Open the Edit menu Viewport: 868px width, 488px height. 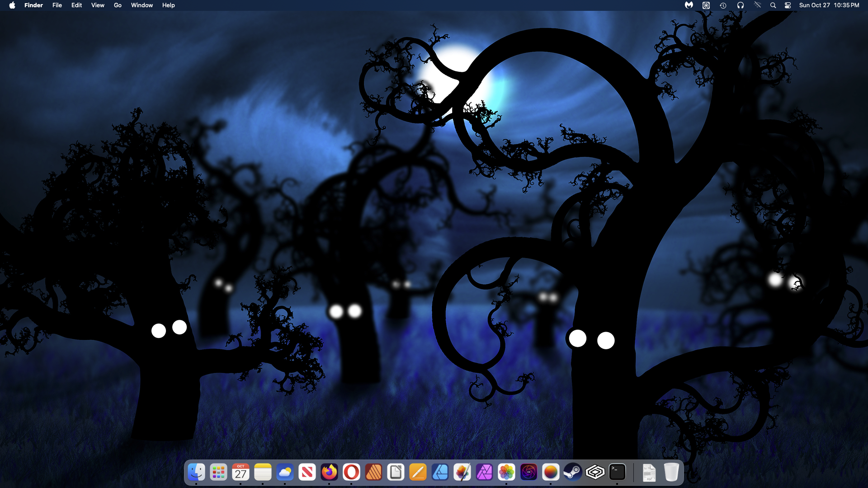tap(76, 5)
